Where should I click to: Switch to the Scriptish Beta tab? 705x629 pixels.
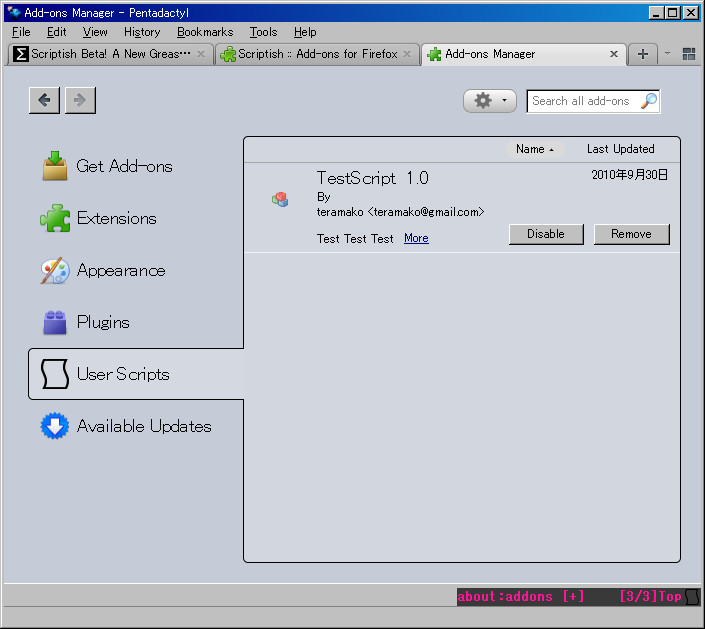tap(110, 54)
